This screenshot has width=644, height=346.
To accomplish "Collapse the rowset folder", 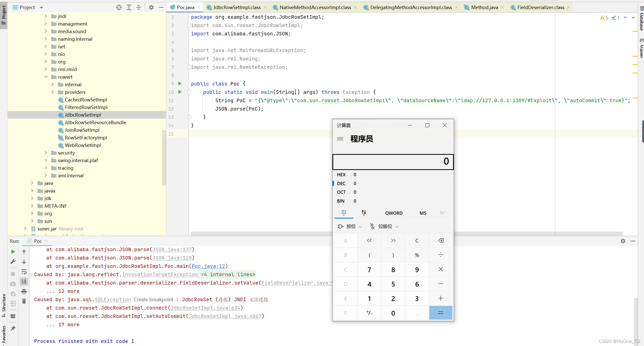I will click(x=46, y=77).
